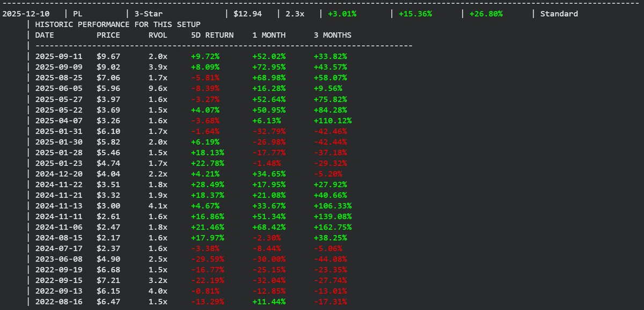Click the RVOL column header
Image resolution: width=644 pixels, height=310 pixels.
pyautogui.click(x=158, y=35)
